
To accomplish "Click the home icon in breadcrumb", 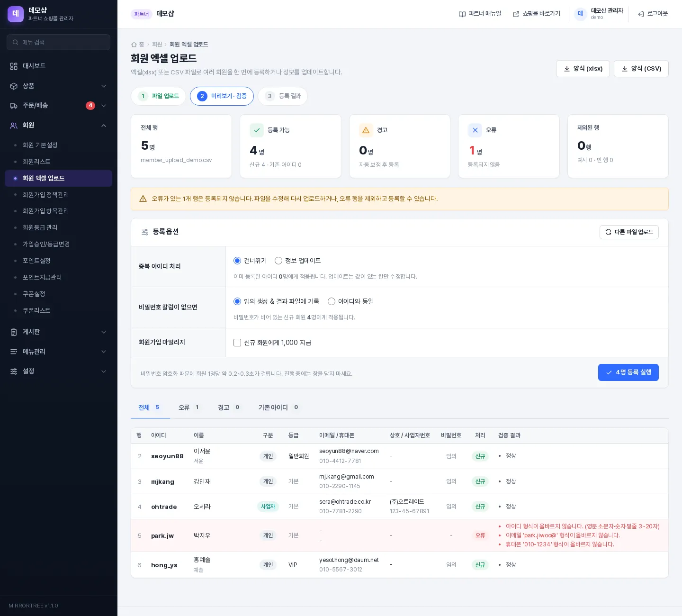I will (x=134, y=45).
